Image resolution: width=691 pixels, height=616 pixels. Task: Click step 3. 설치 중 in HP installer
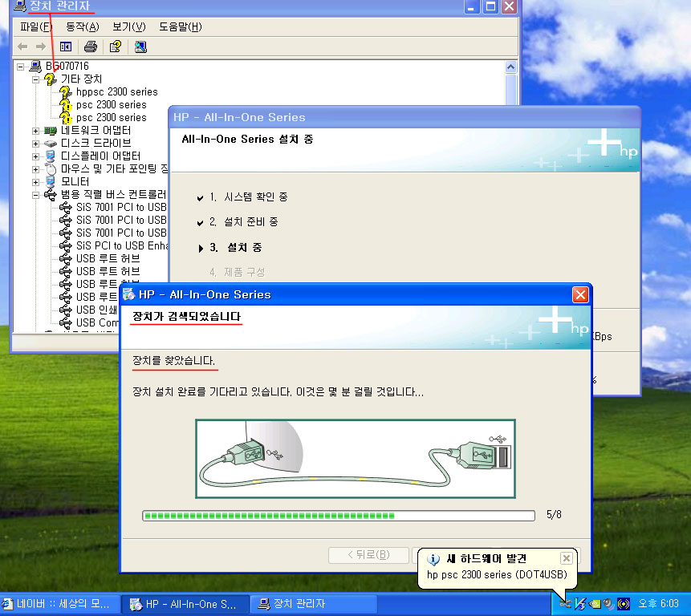point(235,248)
